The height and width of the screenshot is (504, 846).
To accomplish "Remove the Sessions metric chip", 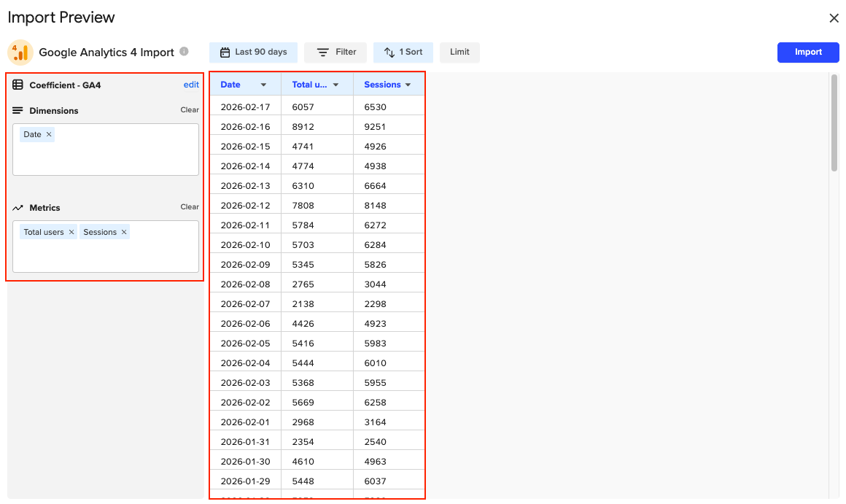I will tap(123, 232).
